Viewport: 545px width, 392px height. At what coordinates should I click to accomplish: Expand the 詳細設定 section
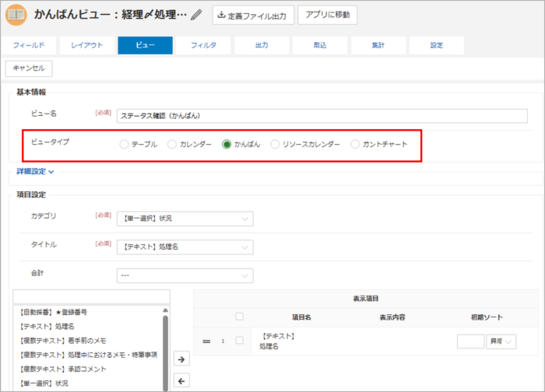35,172
